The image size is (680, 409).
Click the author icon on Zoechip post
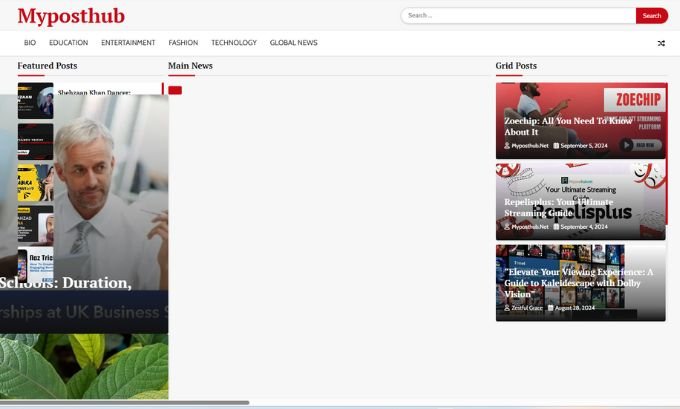(507, 146)
